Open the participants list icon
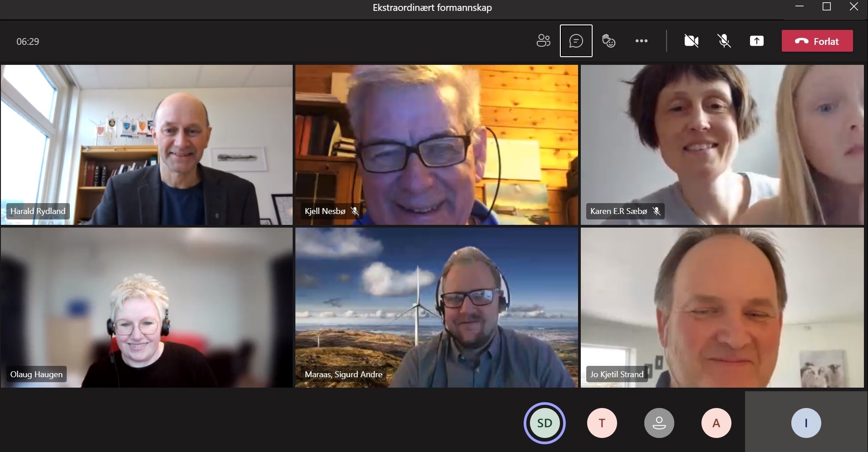 tap(543, 41)
